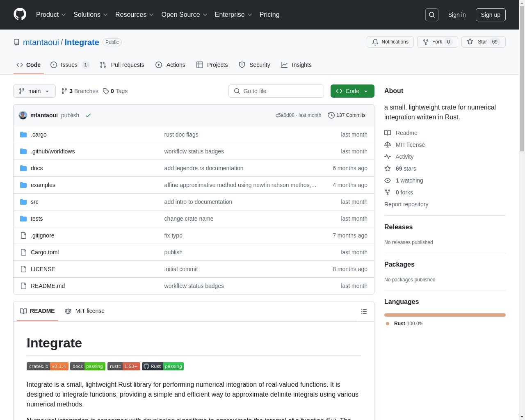Screen dimensions: 525x420
Task: Open the Insights tab
Action: point(296,65)
